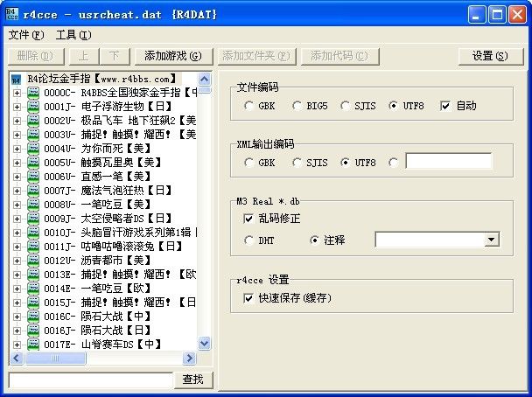Click the 添加文件夹(F) button
Viewport: 532px width, 397px height.
[256, 56]
